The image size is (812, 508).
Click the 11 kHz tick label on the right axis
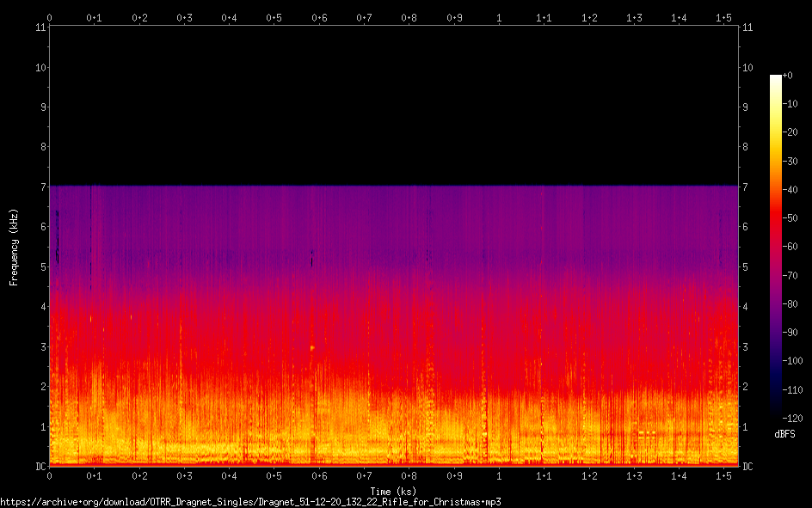(747, 28)
